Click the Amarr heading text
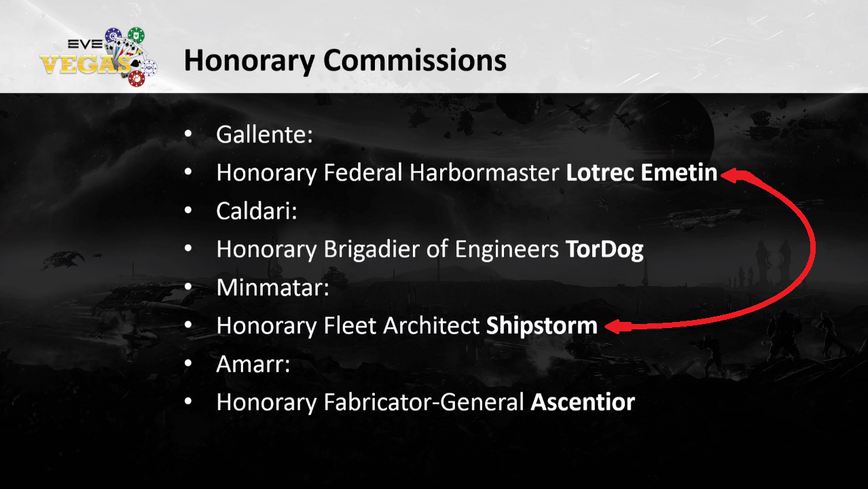Viewport: 868px width, 489px height. coord(253,365)
